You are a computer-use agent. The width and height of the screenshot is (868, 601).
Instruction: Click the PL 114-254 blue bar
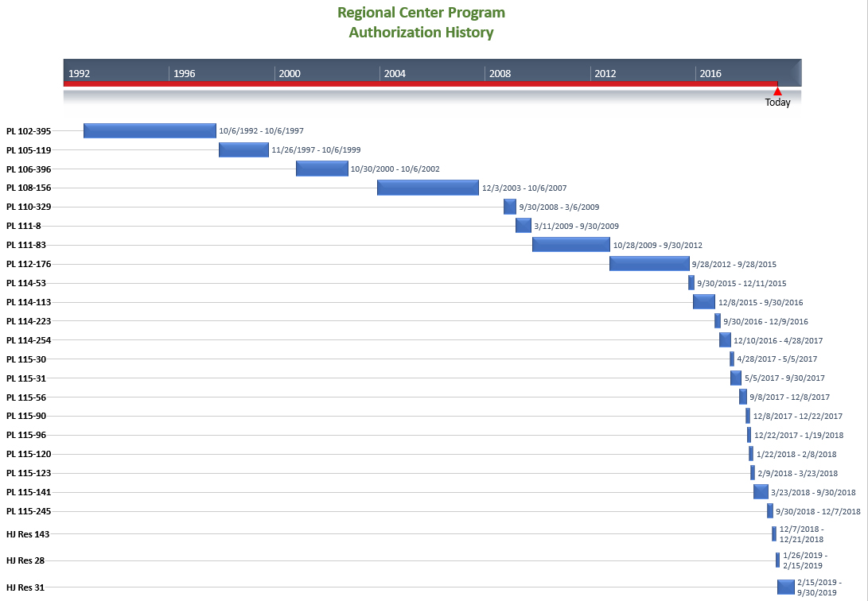[x=725, y=340]
